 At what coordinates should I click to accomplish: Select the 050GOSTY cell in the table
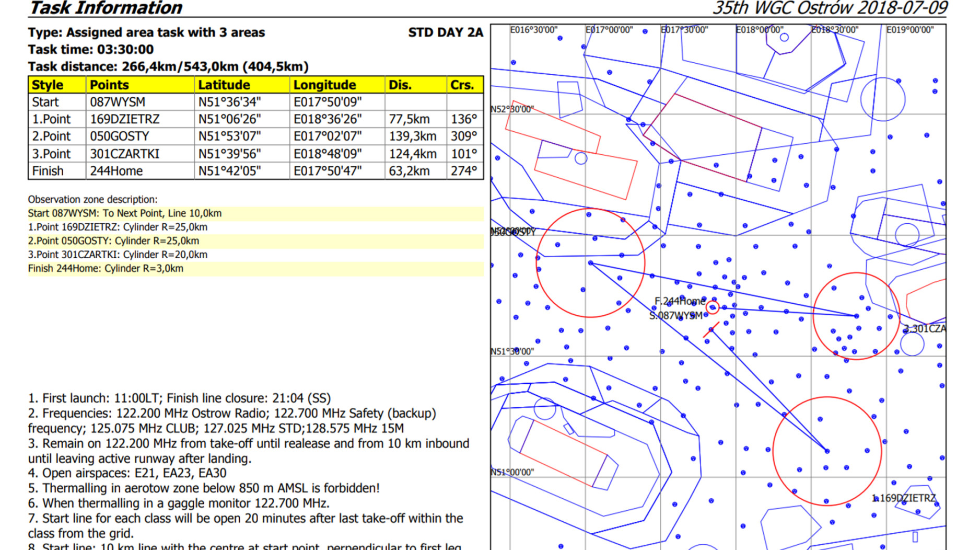point(120,136)
